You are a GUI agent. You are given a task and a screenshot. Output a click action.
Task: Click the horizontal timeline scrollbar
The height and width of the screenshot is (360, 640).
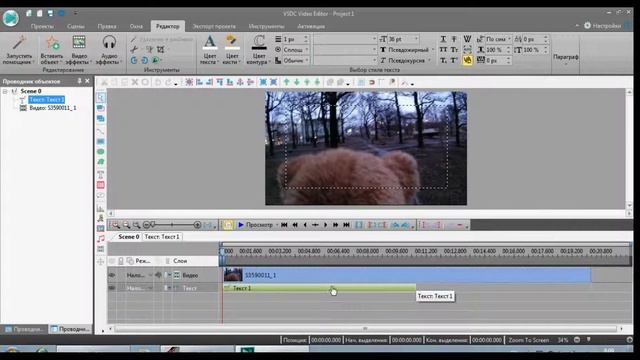click(365, 329)
